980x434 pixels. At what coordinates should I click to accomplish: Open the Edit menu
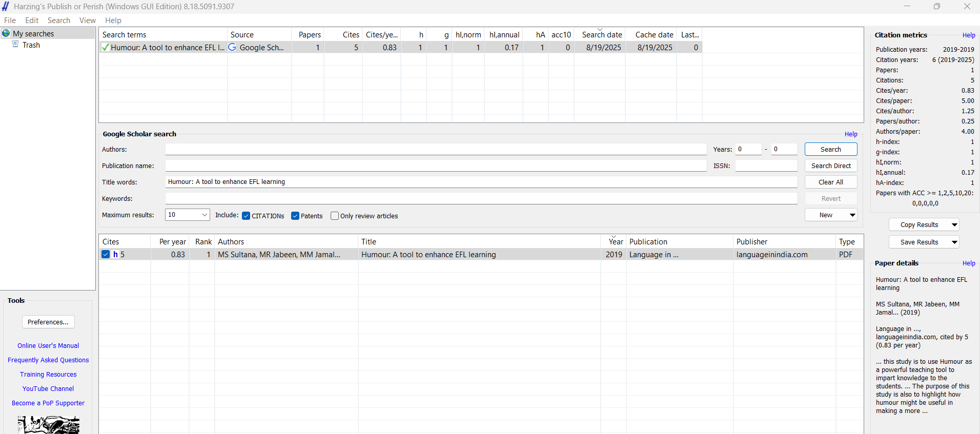(32, 20)
